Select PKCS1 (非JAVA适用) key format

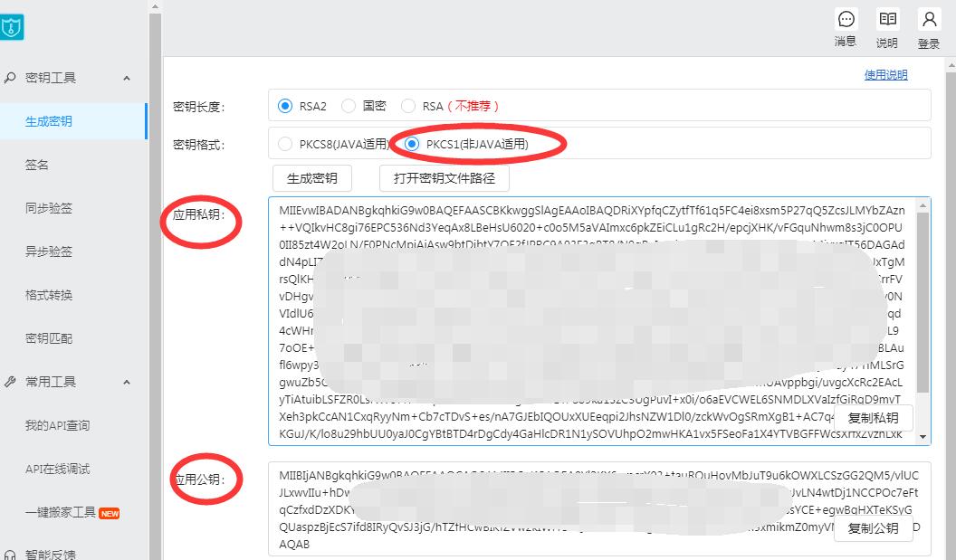pyautogui.click(x=412, y=144)
